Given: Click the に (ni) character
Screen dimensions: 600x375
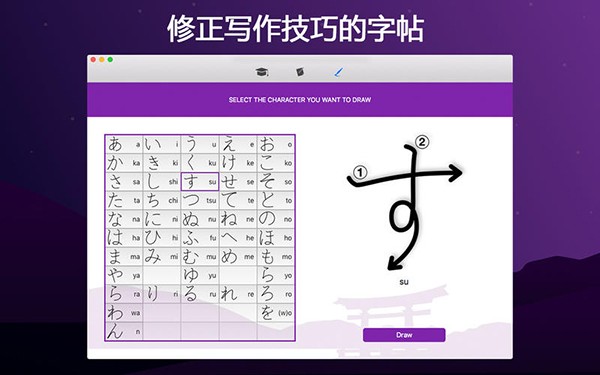Looking at the screenshot, I should pos(162,220).
